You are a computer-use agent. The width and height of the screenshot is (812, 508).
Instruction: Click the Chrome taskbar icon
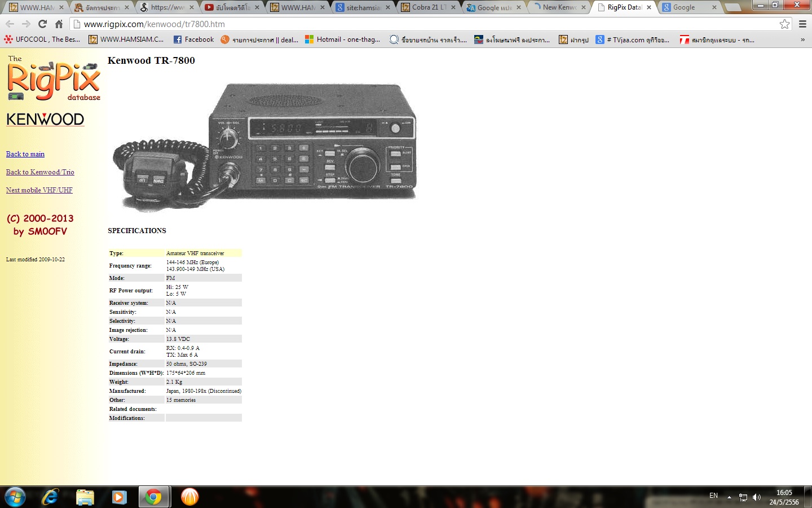click(153, 497)
